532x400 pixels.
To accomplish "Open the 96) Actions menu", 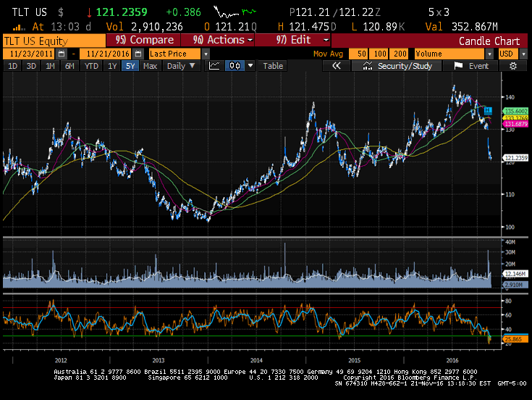I will point(218,40).
